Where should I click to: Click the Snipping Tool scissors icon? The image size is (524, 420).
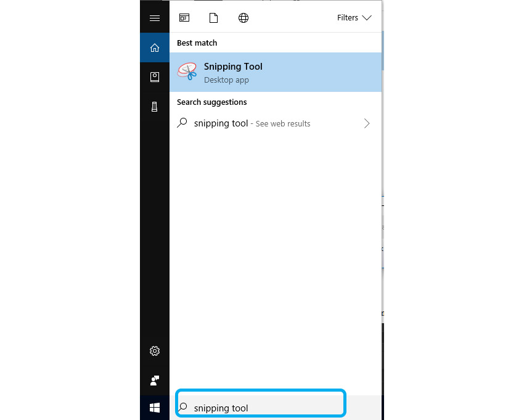tap(187, 72)
